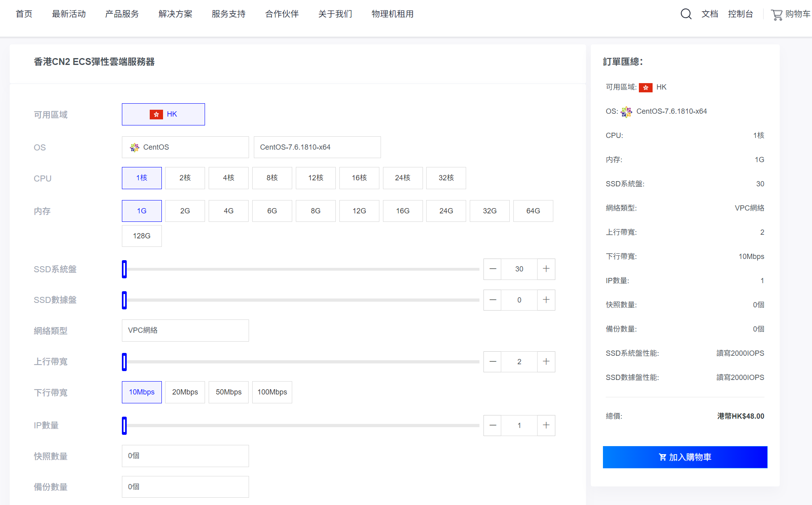Open the 控制台 link
This screenshot has height=505, width=812.
(740, 14)
